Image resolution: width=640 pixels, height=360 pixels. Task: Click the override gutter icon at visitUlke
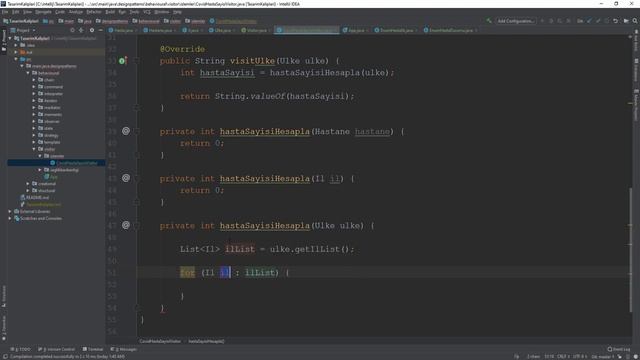[122, 61]
